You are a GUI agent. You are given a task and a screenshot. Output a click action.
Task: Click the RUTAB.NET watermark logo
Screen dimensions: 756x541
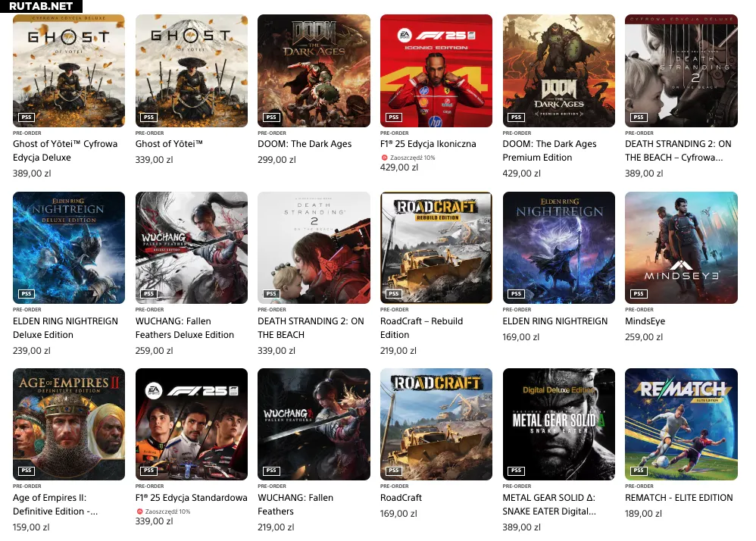pos(41,6)
